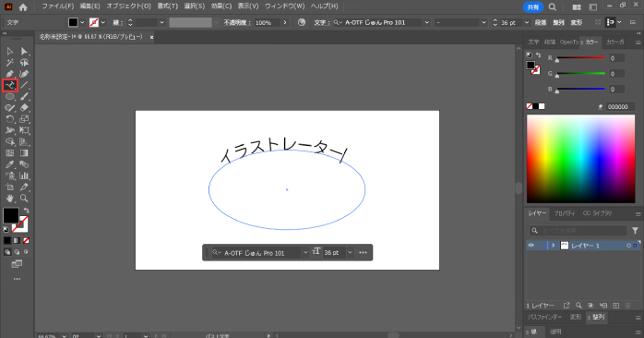The image size is (644, 338).
Task: Select the Blend tool
Action: [x=24, y=164]
